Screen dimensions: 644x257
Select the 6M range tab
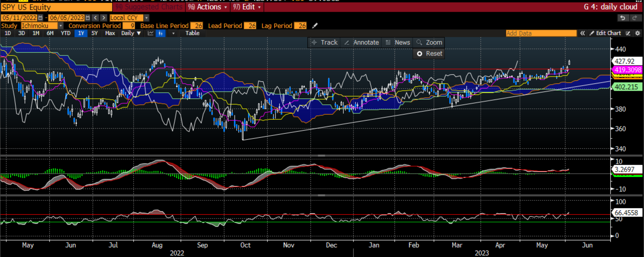click(x=50, y=33)
